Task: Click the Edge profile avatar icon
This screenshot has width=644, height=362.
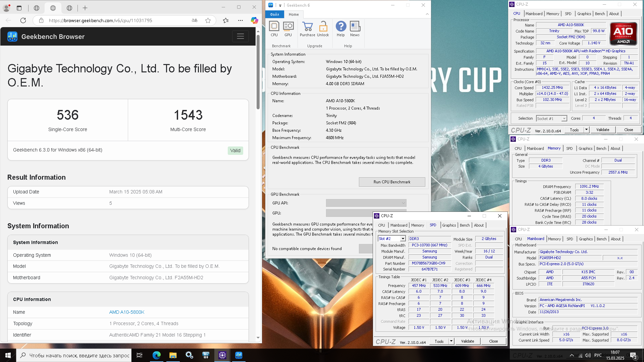Action: [x=6, y=8]
